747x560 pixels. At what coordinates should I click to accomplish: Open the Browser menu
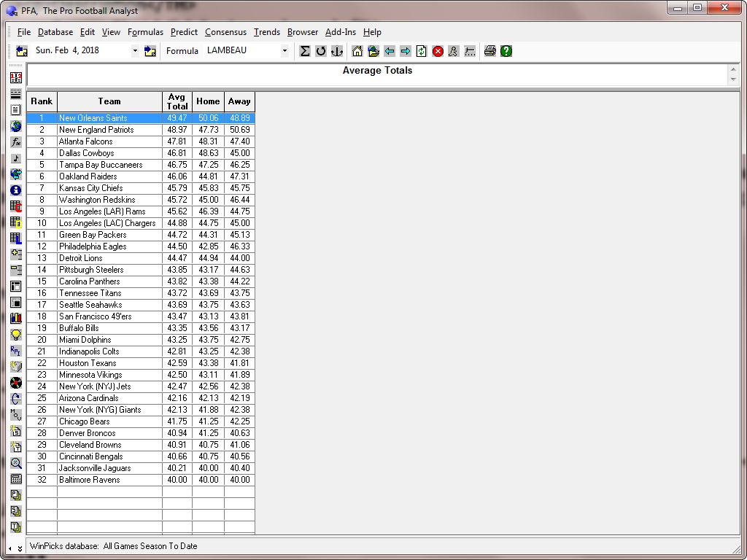(x=303, y=32)
